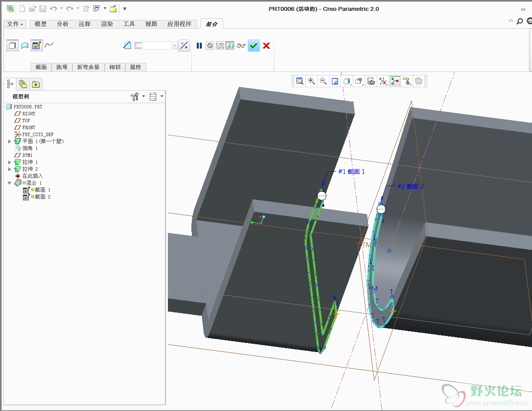This screenshot has height=411, width=532.
Task: Open Annotation Display filter dropdown
Action: tap(407, 81)
